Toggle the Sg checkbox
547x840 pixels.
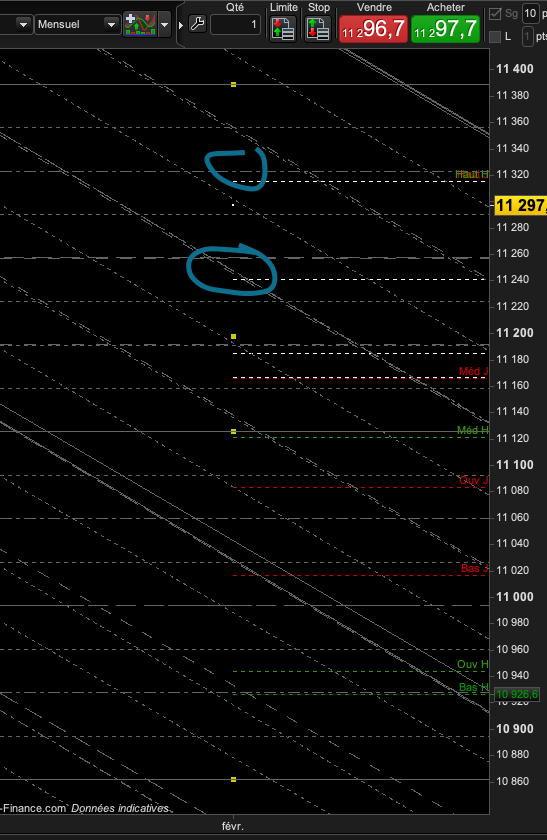coord(496,14)
